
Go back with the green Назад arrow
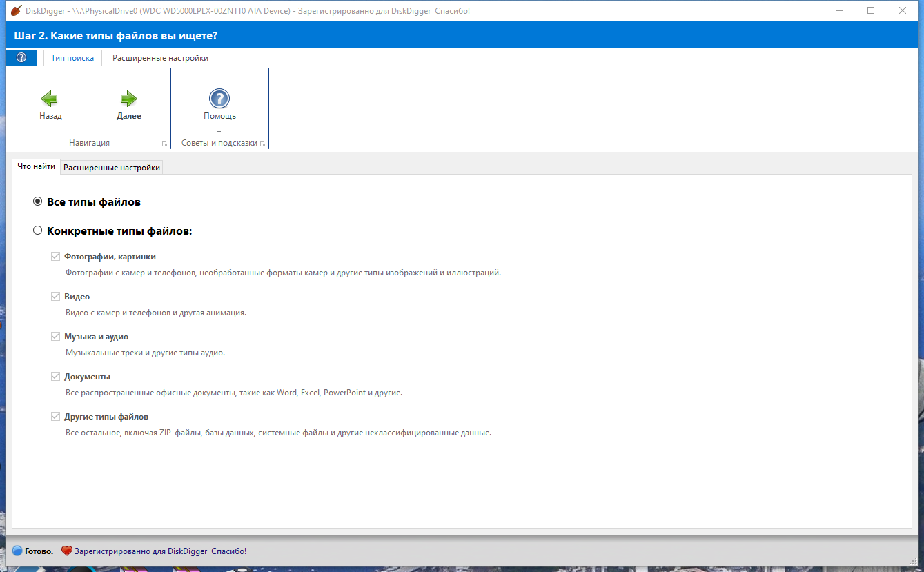pyautogui.click(x=50, y=99)
